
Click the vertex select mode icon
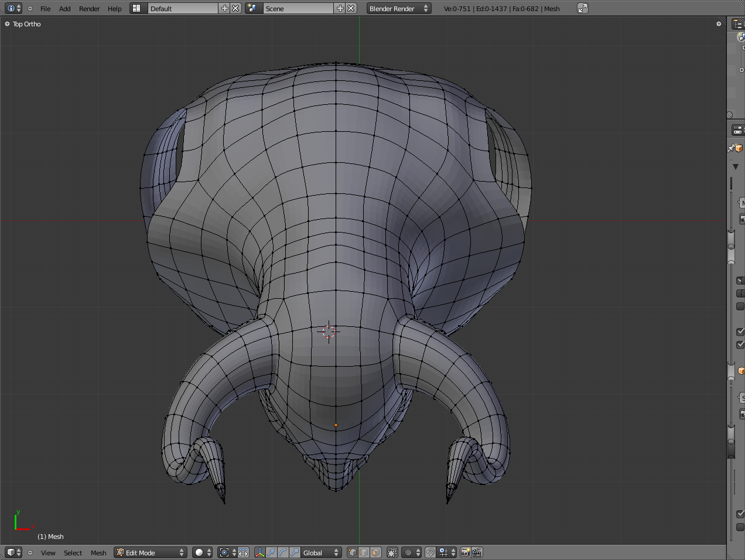click(x=352, y=552)
